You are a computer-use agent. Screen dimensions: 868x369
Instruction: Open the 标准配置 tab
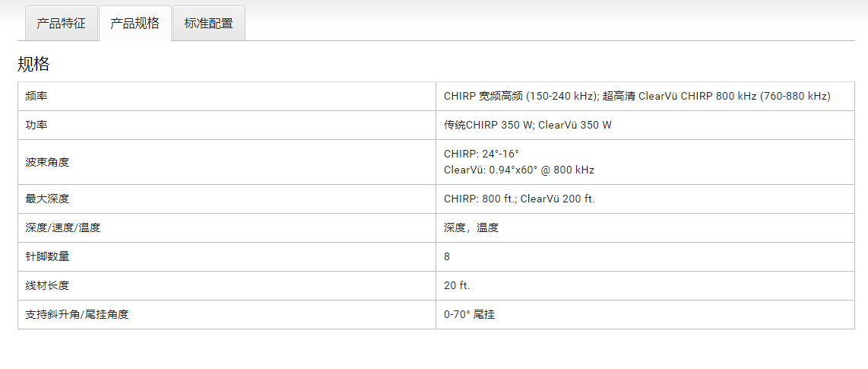pyautogui.click(x=208, y=24)
